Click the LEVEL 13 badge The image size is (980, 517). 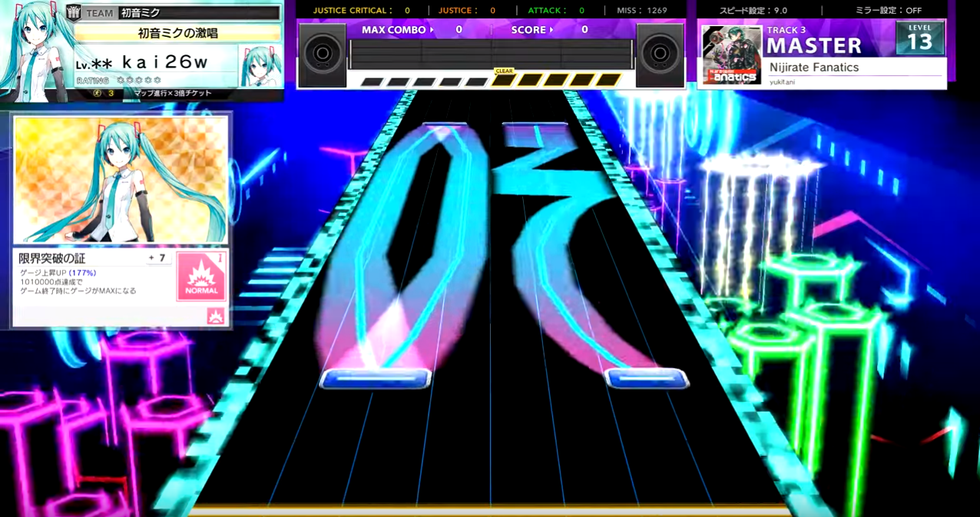920,38
